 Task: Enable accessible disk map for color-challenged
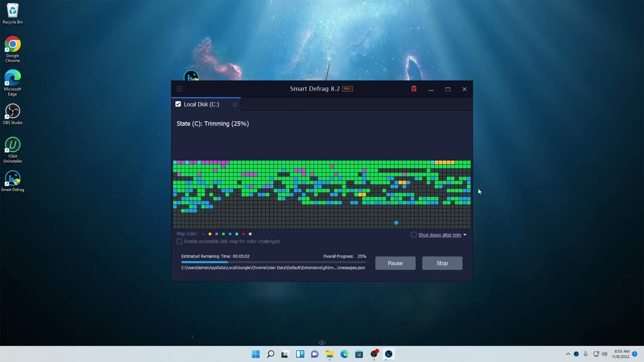point(179,241)
